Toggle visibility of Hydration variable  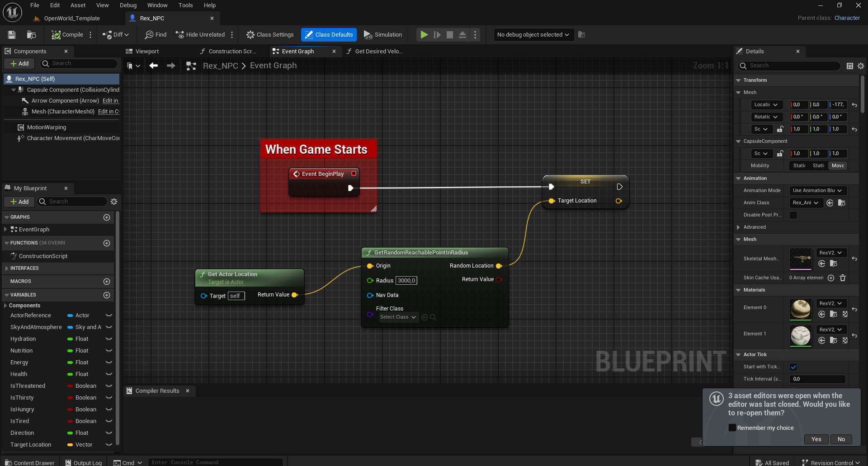coord(108,339)
